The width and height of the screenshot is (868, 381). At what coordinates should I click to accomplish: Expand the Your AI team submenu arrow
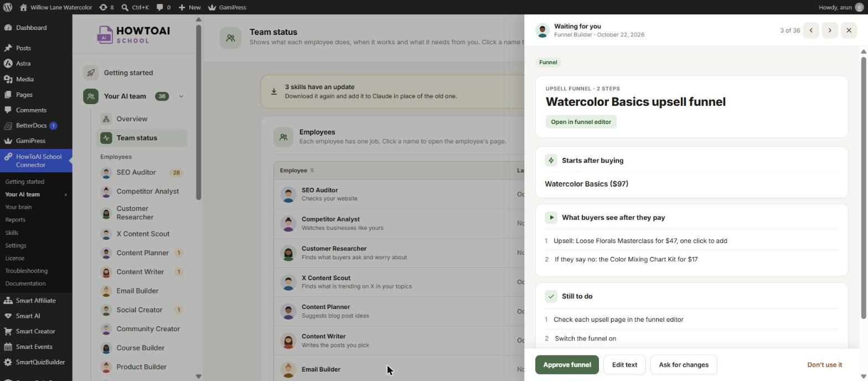(66, 194)
